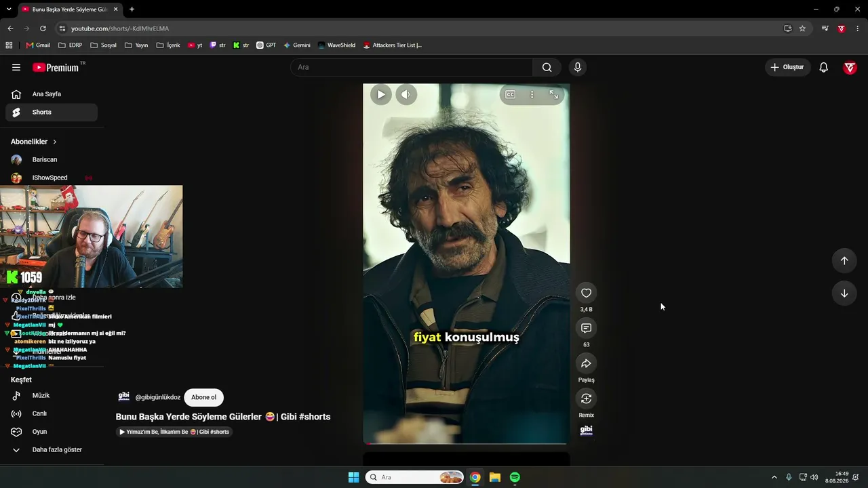Go to the next short with down arrow
The image size is (868, 488).
[x=844, y=293]
